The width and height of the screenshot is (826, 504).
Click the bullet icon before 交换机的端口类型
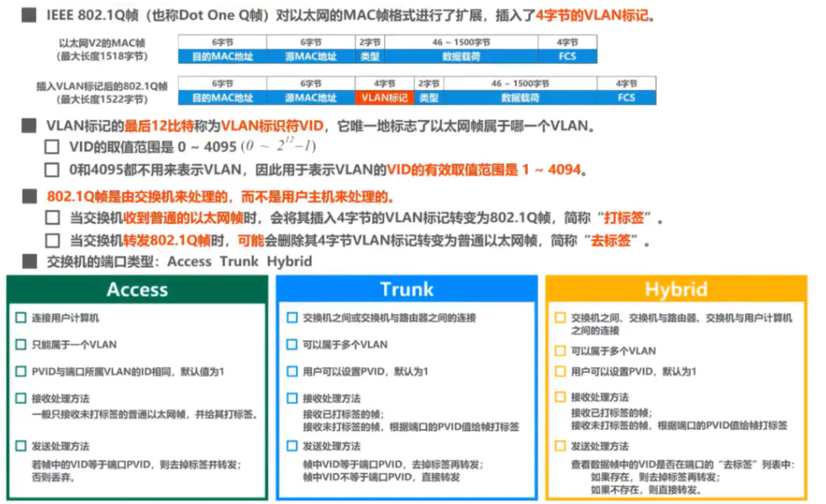tap(29, 261)
